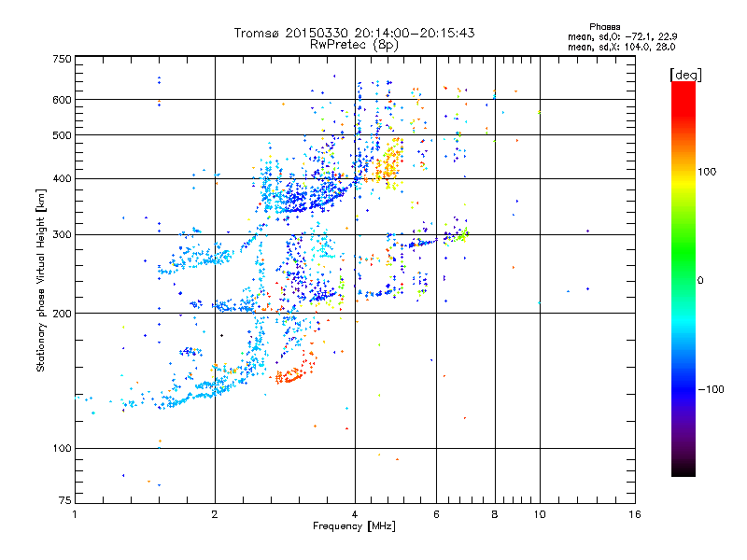Click the plot title 'Tromsø 20150330 20:14:00-20:15:43'
Viewport: 747px width, 560px height.
pyautogui.click(x=354, y=33)
